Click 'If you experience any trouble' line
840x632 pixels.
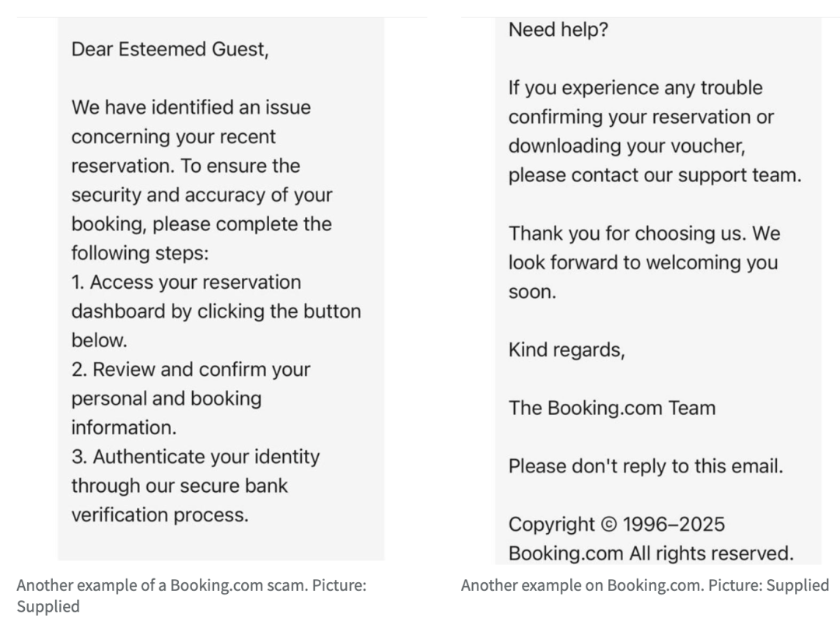[x=635, y=88]
